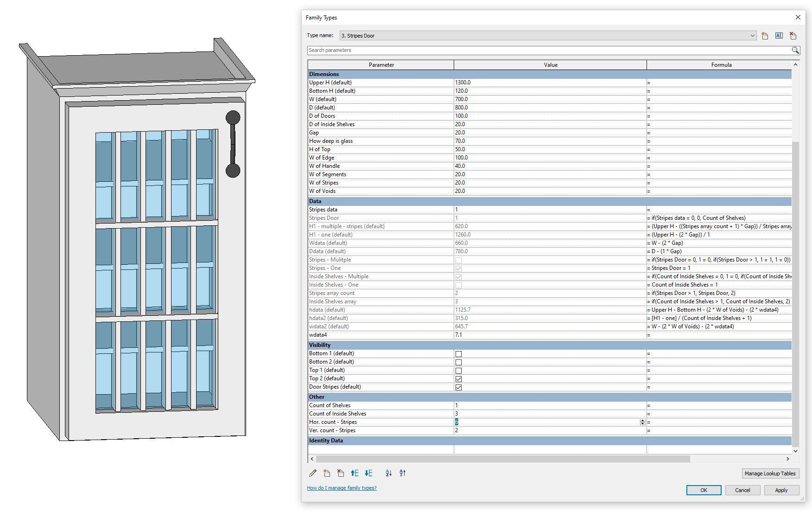This screenshot has height=518, width=812.
Task: Collapse the Data group header
Action: [550, 201]
